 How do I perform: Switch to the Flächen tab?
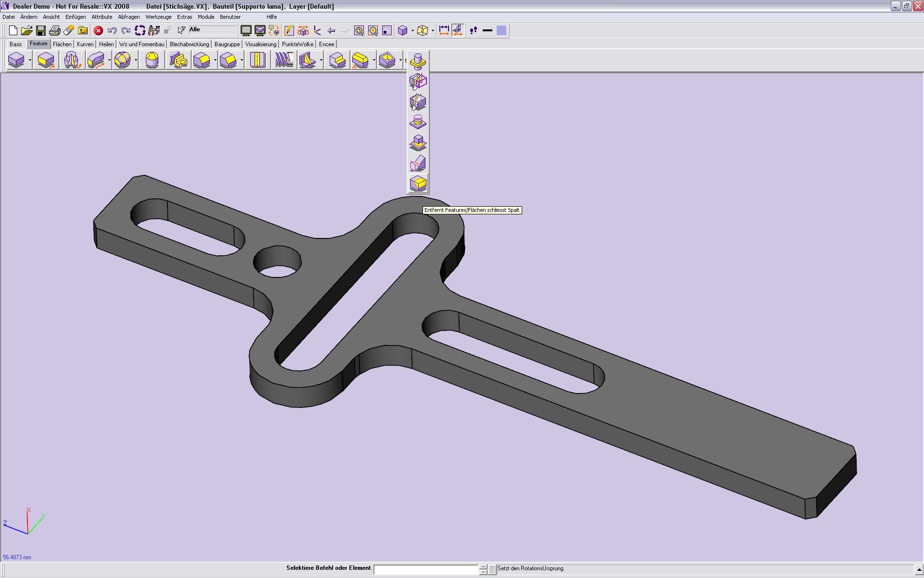(x=62, y=44)
